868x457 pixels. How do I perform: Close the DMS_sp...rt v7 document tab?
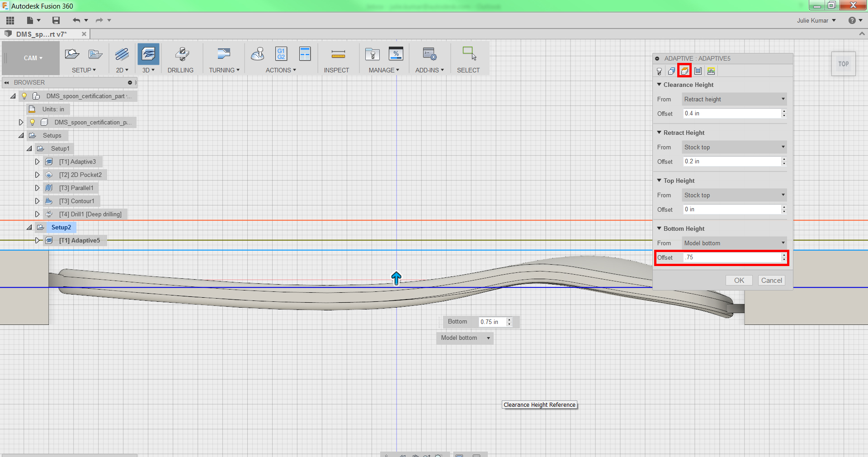tap(84, 34)
